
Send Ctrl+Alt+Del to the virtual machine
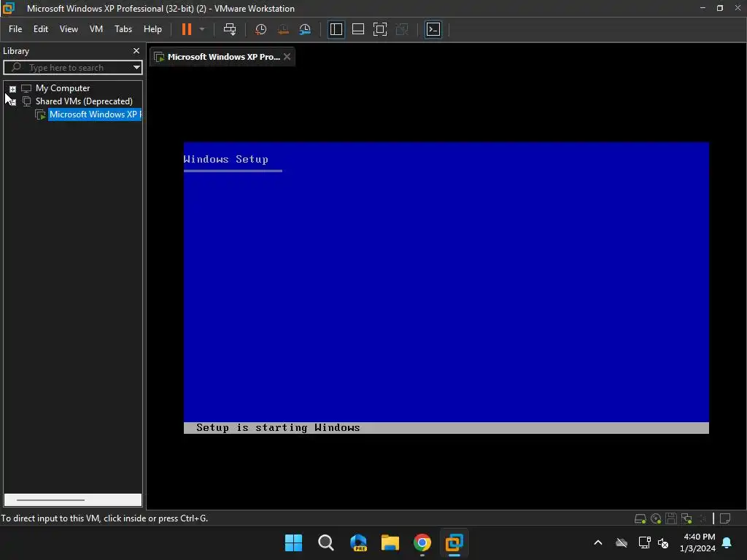click(x=230, y=29)
